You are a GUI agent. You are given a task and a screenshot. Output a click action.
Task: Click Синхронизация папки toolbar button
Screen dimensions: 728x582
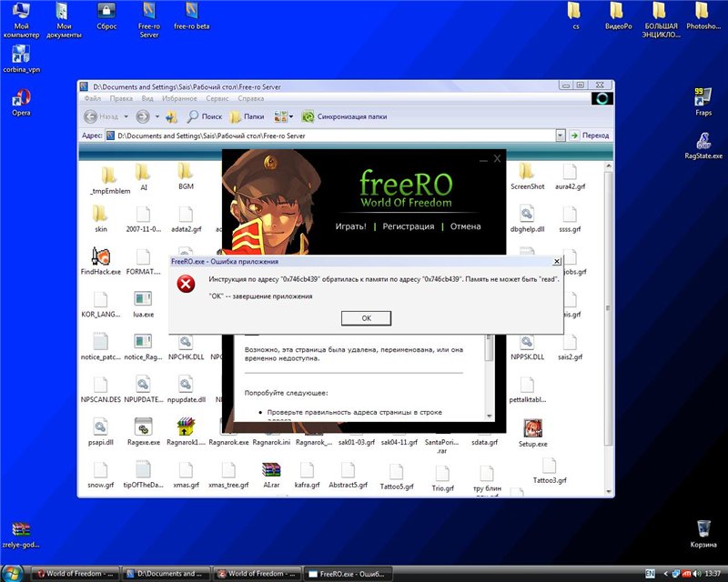[344, 116]
